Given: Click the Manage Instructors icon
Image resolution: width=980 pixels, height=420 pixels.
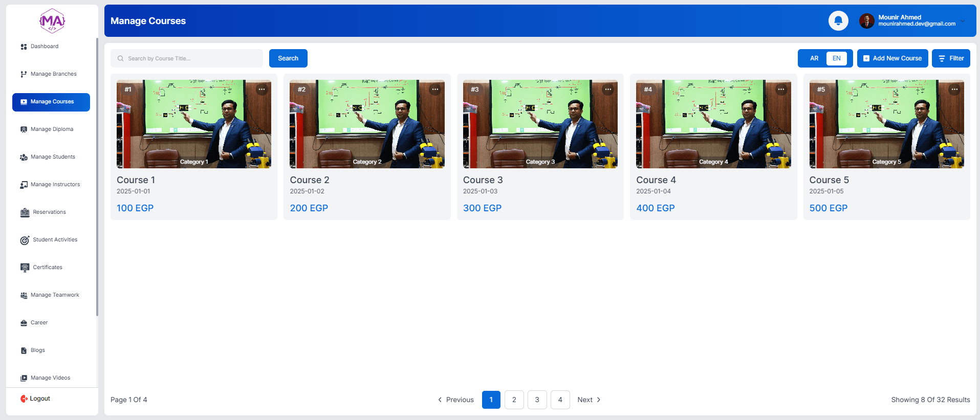Looking at the screenshot, I should point(24,185).
